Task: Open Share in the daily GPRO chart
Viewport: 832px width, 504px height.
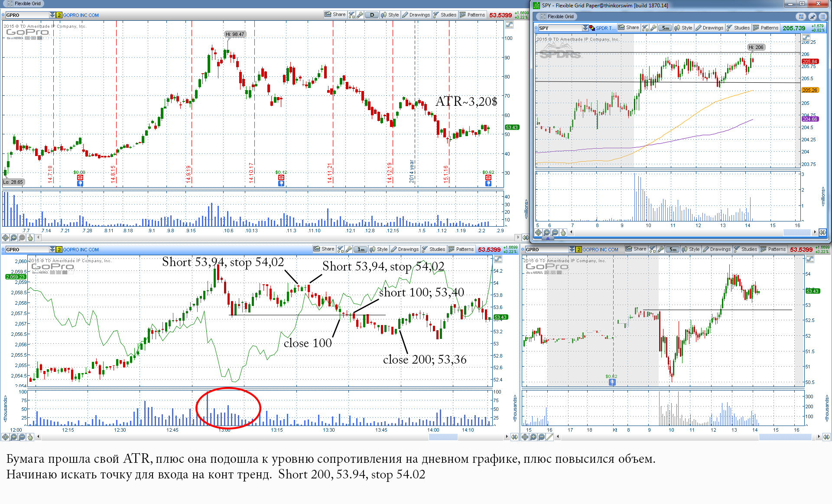Action: (335, 15)
